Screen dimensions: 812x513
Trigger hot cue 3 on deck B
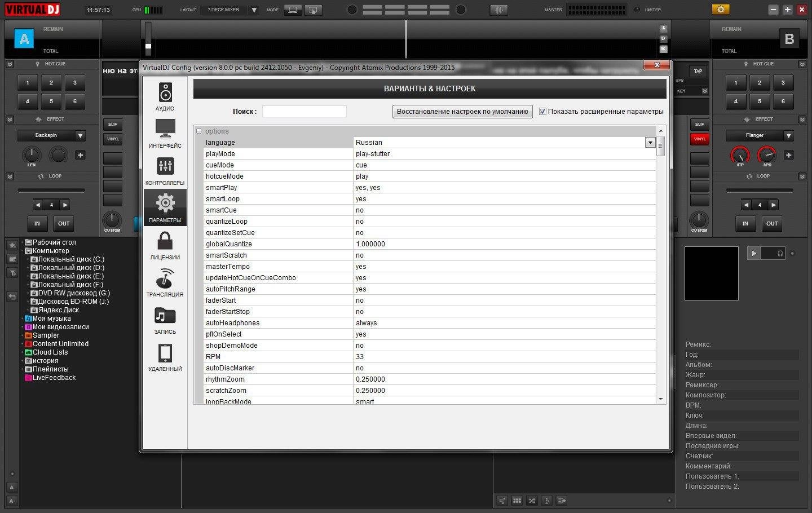point(783,83)
